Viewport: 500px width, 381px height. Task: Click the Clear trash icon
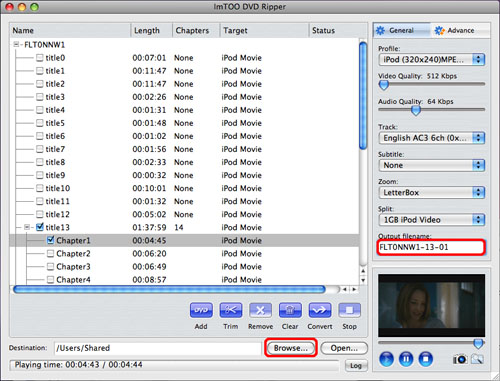coord(290,310)
